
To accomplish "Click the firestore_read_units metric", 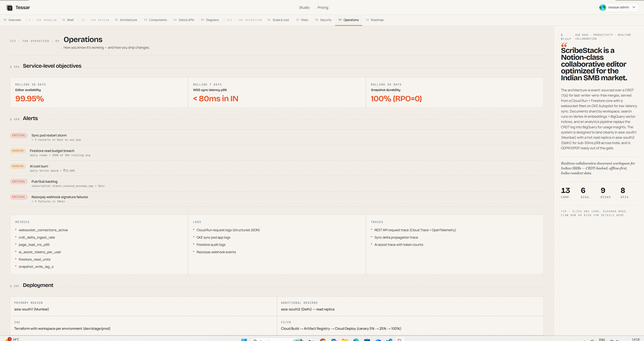I will click(35, 259).
